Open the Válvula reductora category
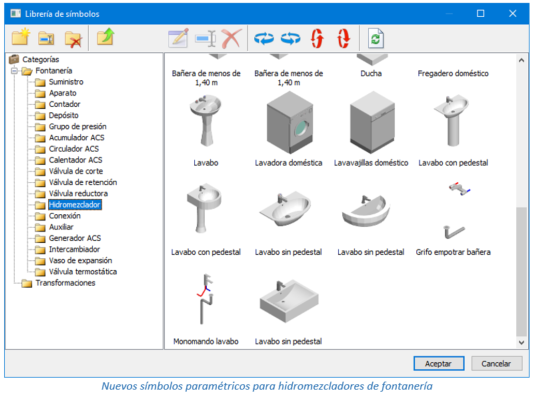 click(79, 193)
